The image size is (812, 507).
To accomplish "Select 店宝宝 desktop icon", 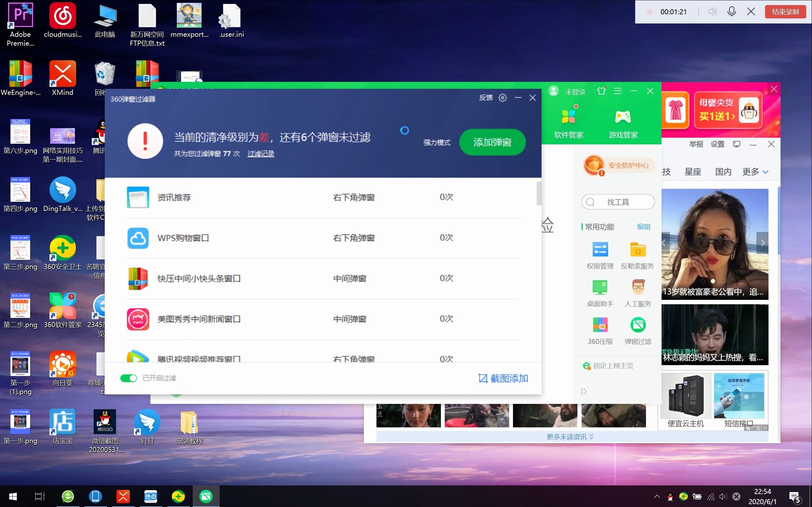I will coord(63,427).
